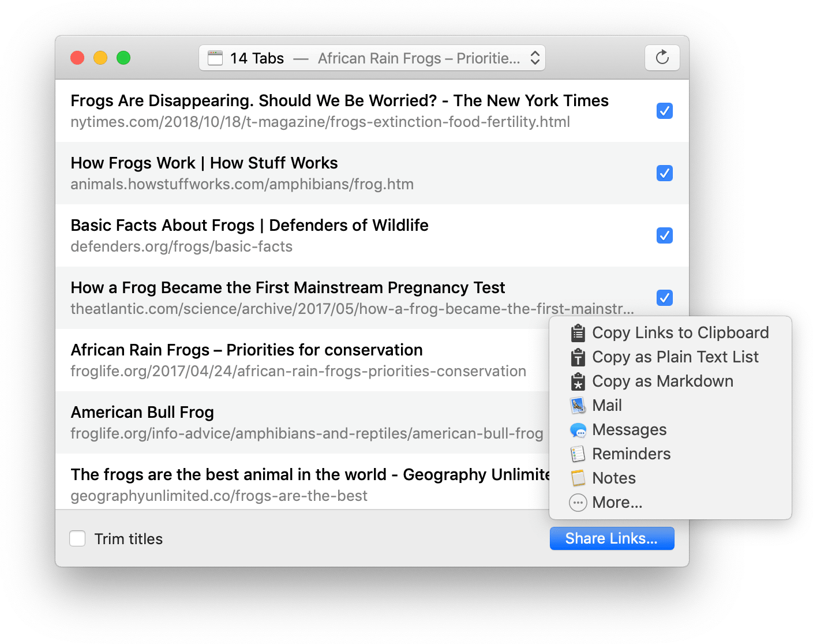Send links to Notes

670,478
